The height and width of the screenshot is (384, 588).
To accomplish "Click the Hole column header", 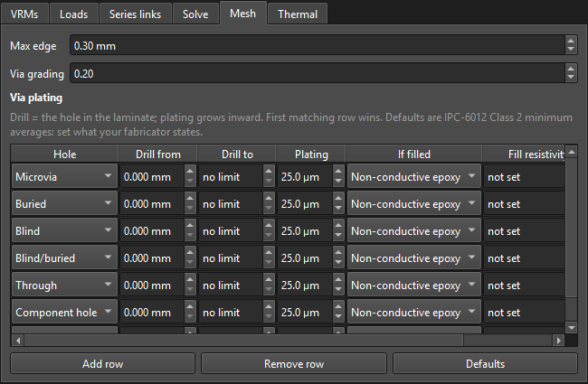I will click(x=64, y=154).
